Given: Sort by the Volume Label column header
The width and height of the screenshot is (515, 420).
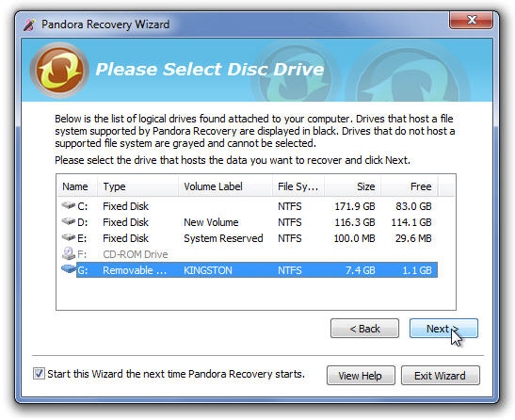Looking at the screenshot, I should coord(225,186).
